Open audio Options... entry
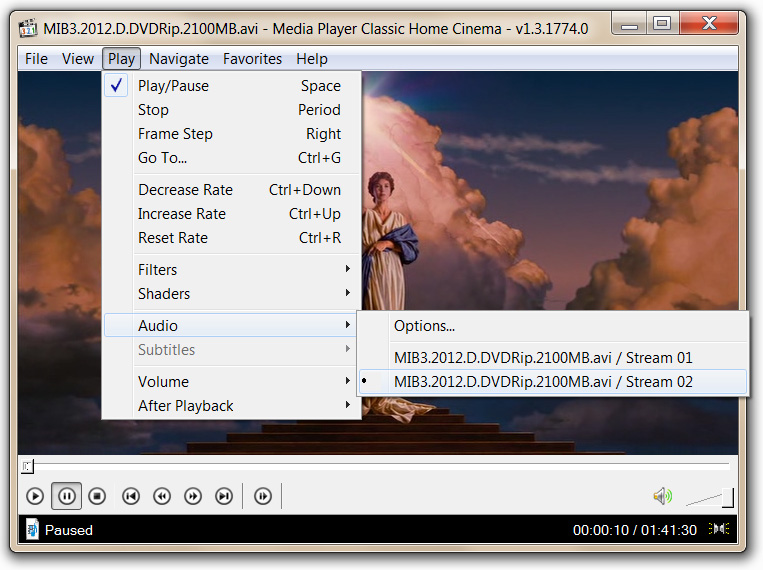This screenshot has height=570, width=763. [x=553, y=326]
